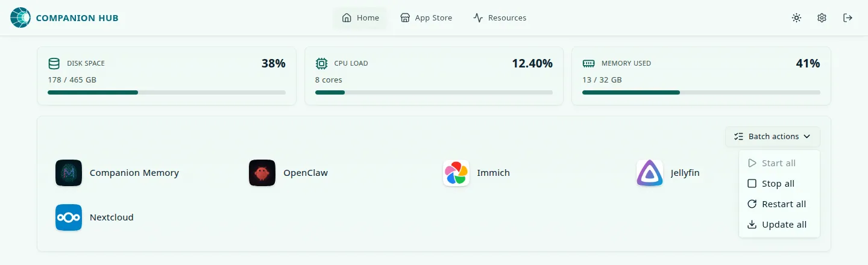
Task: Click the CPU Load progress bar
Action: point(434,92)
